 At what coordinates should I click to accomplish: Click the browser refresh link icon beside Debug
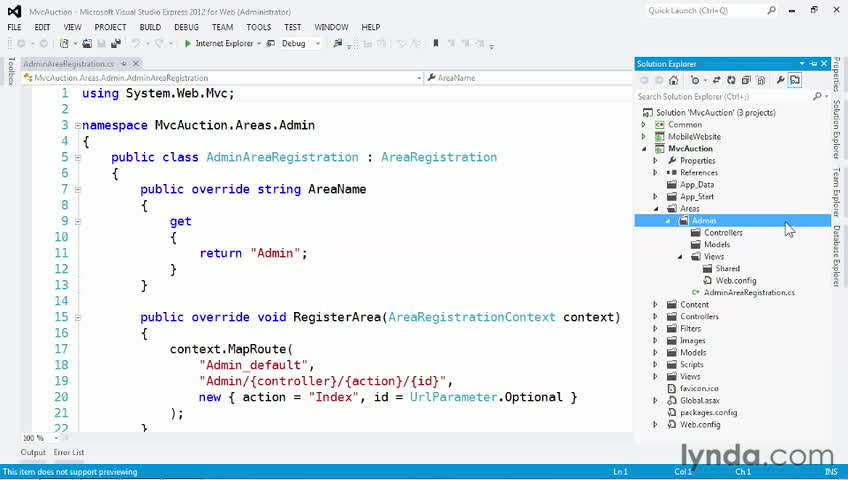tap(270, 43)
